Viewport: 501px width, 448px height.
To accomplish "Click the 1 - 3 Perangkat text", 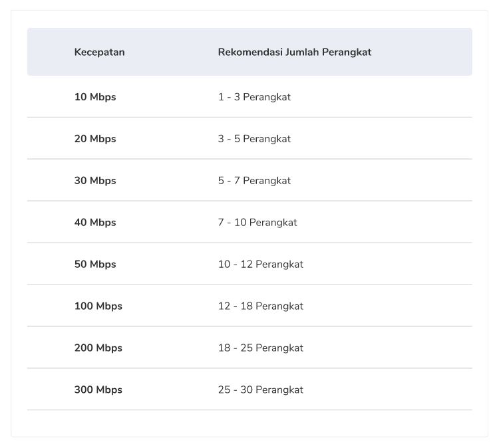I will pyautogui.click(x=254, y=97).
